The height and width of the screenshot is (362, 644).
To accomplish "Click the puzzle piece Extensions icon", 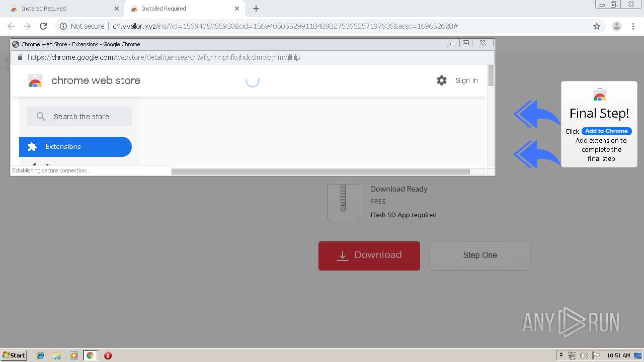I will pos(32,147).
